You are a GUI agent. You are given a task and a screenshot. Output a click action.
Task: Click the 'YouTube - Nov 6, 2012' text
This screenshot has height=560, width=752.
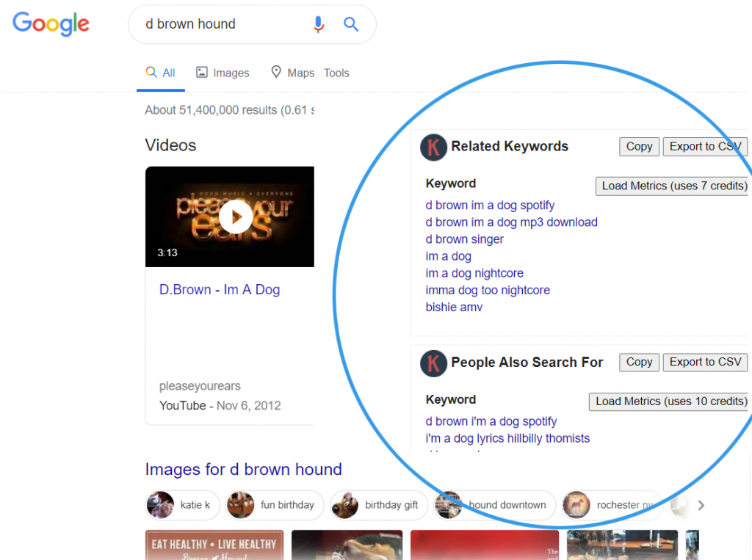tap(220, 406)
